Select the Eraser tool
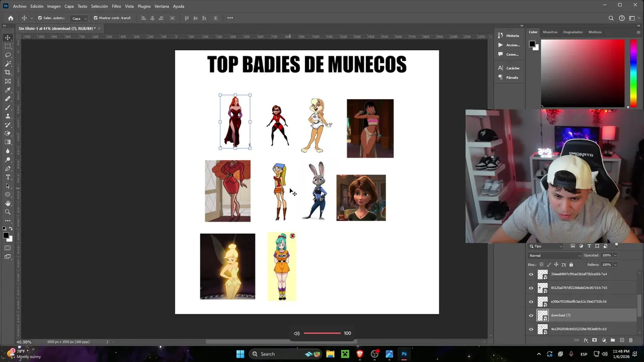This screenshot has width=644, height=362. tap(8, 133)
